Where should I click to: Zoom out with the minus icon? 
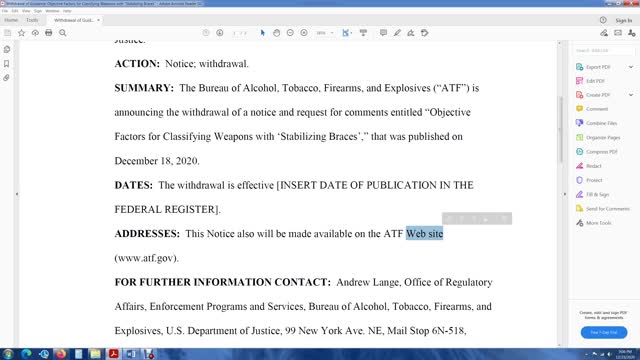tap(290, 33)
